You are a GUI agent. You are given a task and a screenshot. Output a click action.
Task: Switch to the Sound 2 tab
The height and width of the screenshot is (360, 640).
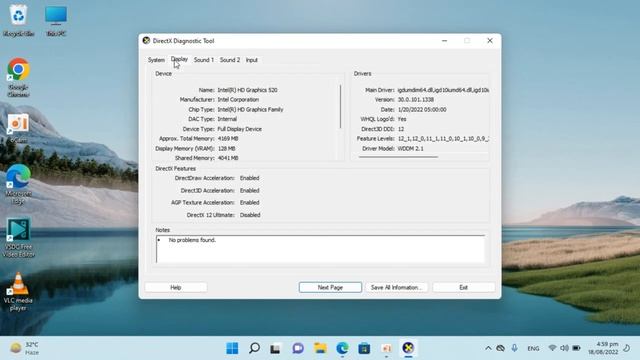(x=230, y=60)
